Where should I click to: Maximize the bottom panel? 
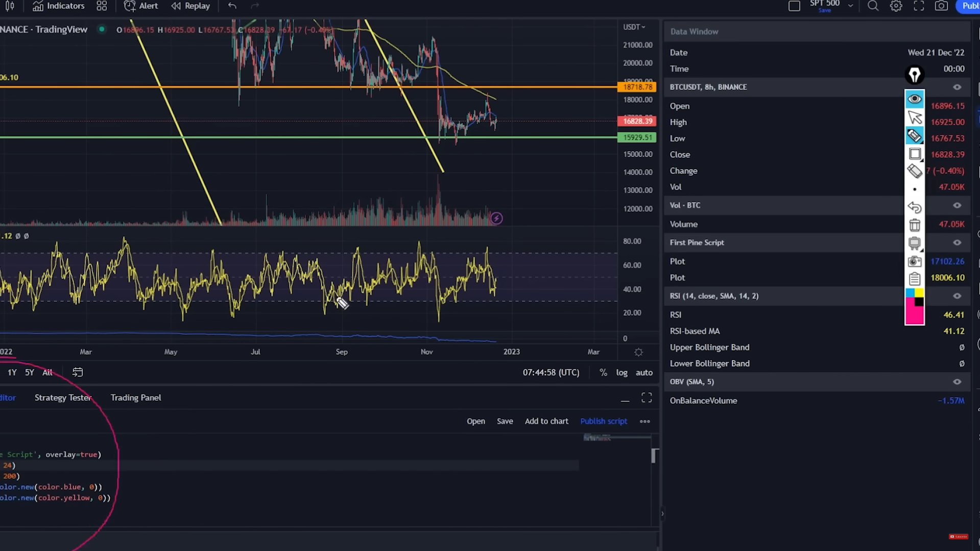click(x=647, y=398)
